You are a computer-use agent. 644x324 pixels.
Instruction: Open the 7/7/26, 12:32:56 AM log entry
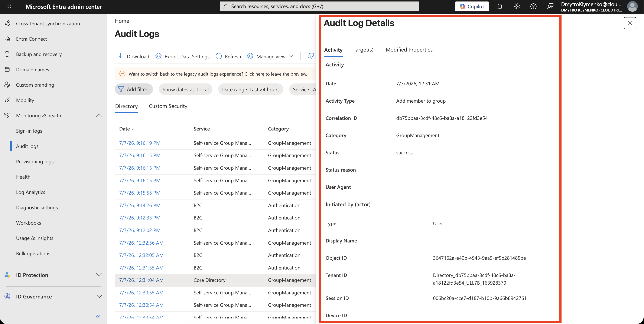pos(141,243)
